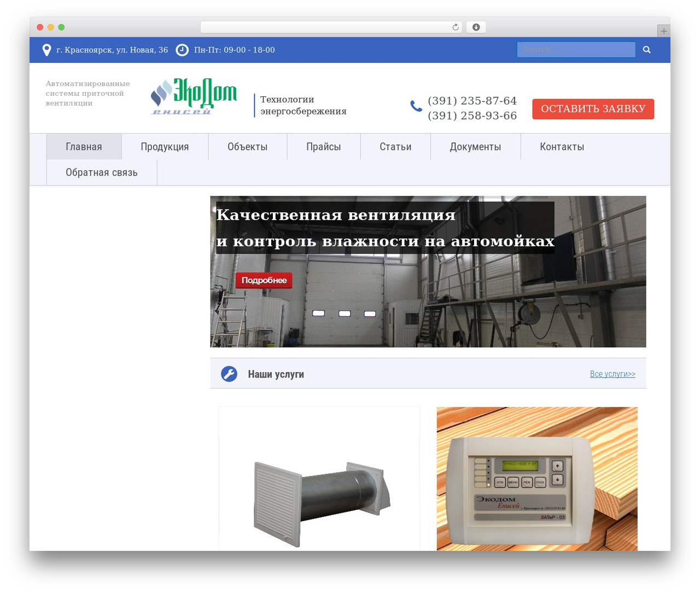Click the ОСТАВИТЬ ЗАЯВКУ button
700x593 pixels.
coord(593,109)
